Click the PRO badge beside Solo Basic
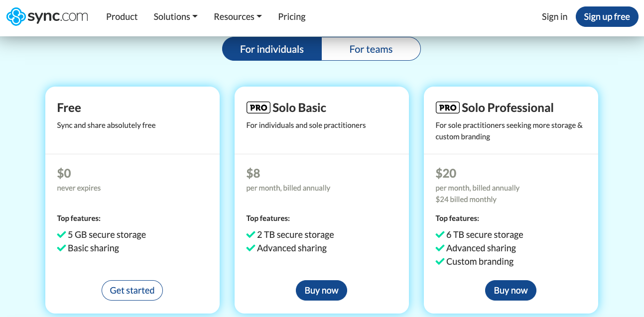Image resolution: width=644 pixels, height=317 pixels. coord(258,107)
